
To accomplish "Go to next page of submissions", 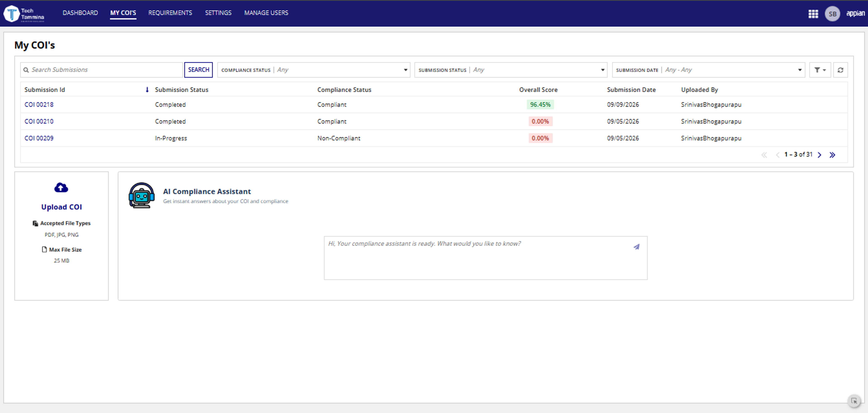I will pyautogui.click(x=819, y=155).
